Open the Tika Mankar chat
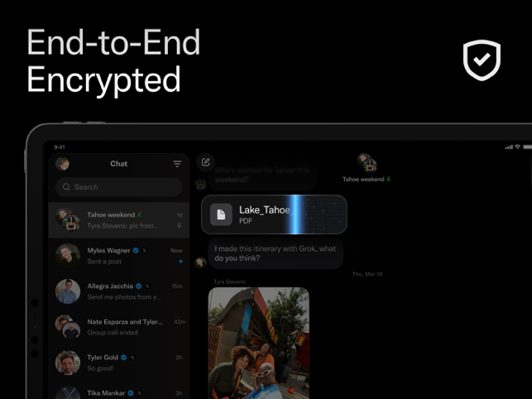Viewport: 532px width, 399px height. coord(119,392)
